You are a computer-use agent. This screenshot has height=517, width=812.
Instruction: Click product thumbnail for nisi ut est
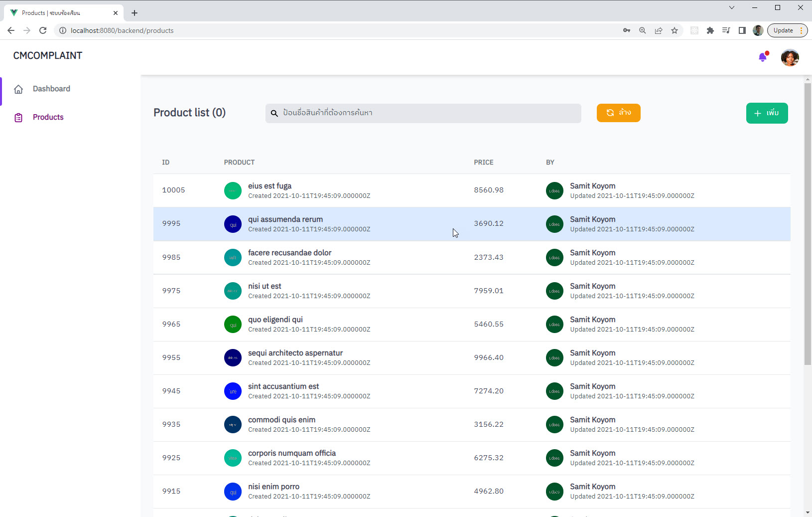click(233, 291)
